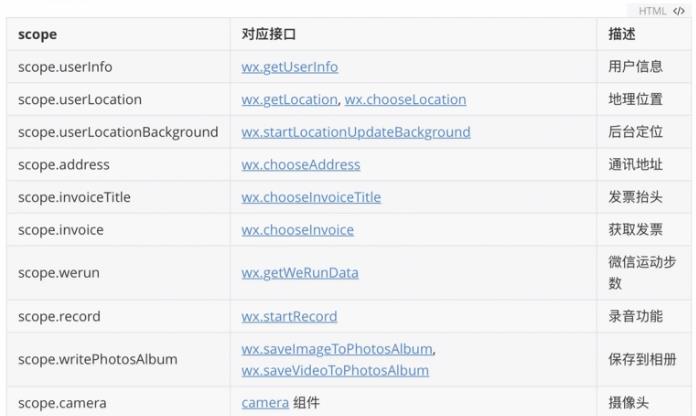Open the wx.startLocationUpdateBackground link

click(x=355, y=132)
